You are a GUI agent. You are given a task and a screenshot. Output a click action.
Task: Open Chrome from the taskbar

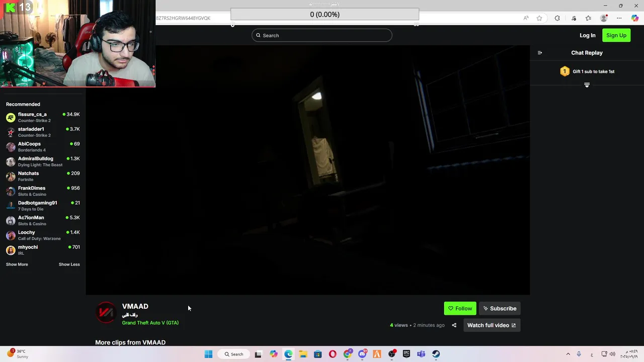(x=348, y=354)
